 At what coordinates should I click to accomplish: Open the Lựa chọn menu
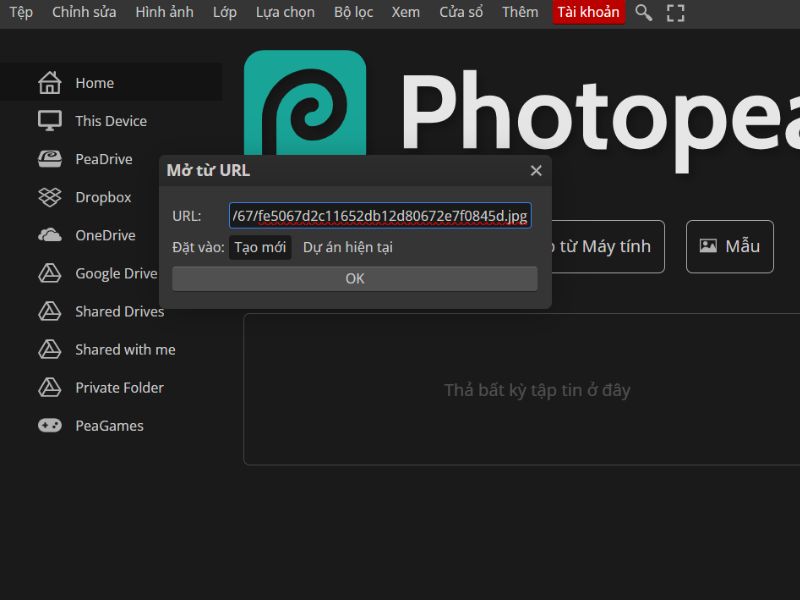click(285, 12)
